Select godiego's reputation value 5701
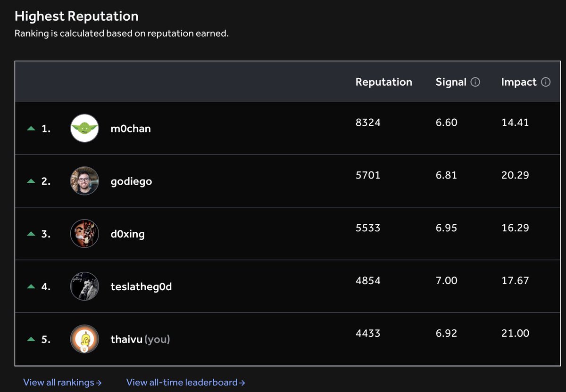 (368, 175)
